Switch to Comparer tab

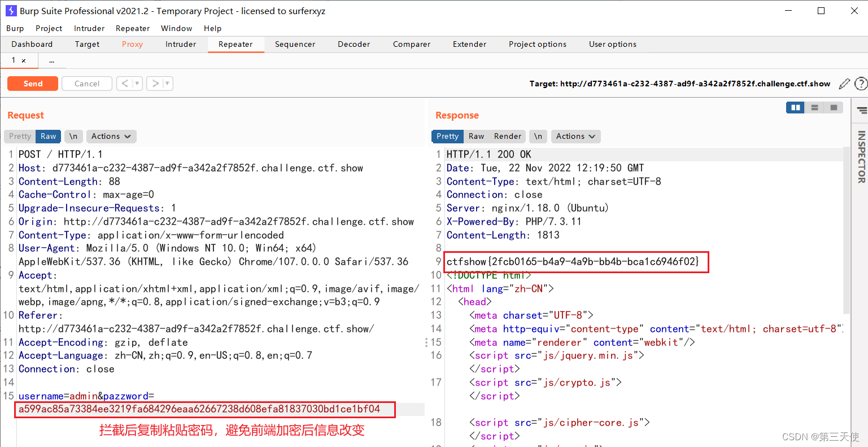(412, 44)
